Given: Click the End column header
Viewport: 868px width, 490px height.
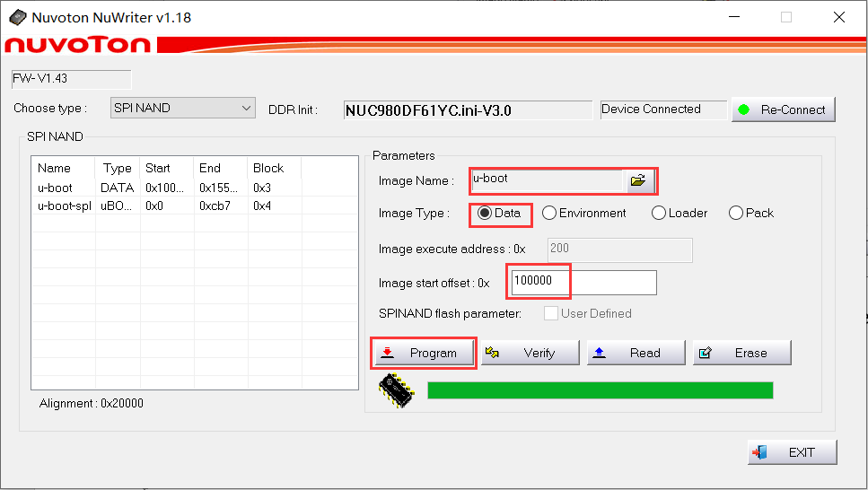Looking at the screenshot, I should coord(220,168).
